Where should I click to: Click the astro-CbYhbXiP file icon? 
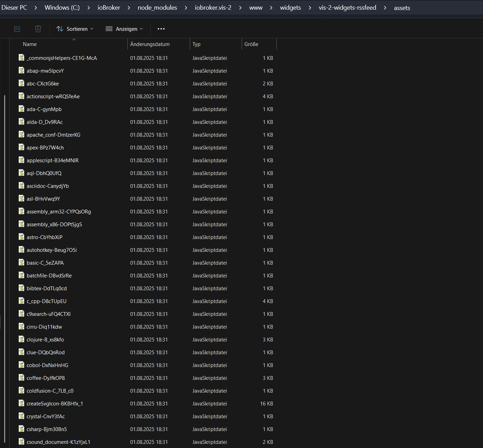point(21,237)
